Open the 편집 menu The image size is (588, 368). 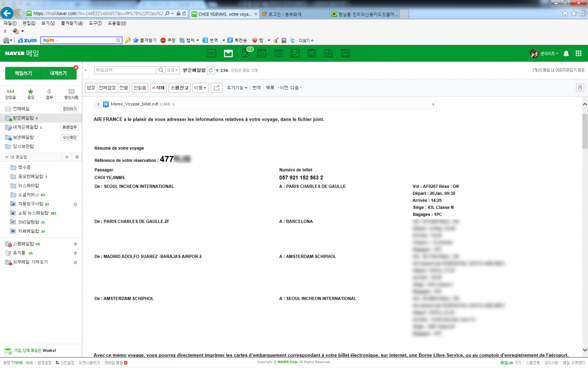29,23
